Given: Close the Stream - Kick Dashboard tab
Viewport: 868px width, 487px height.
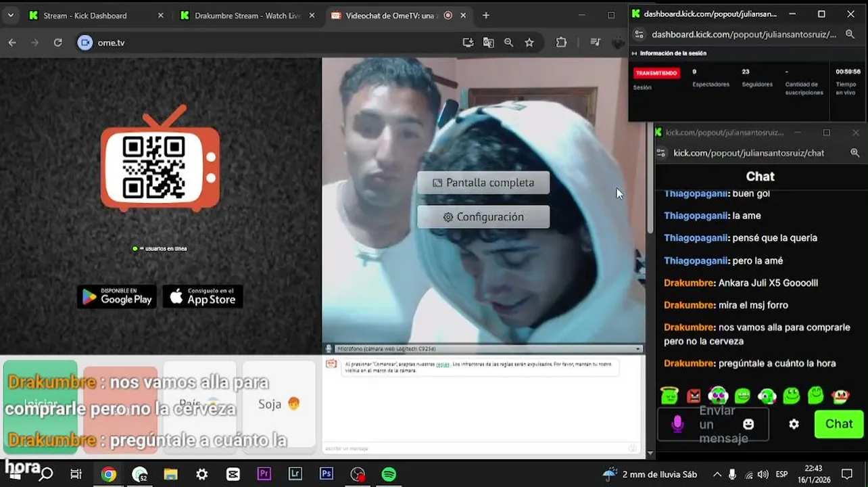Looking at the screenshot, I should point(160,16).
